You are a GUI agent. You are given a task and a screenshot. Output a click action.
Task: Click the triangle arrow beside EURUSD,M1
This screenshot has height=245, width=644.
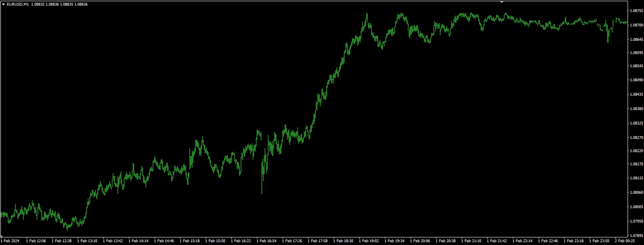tap(4, 4)
